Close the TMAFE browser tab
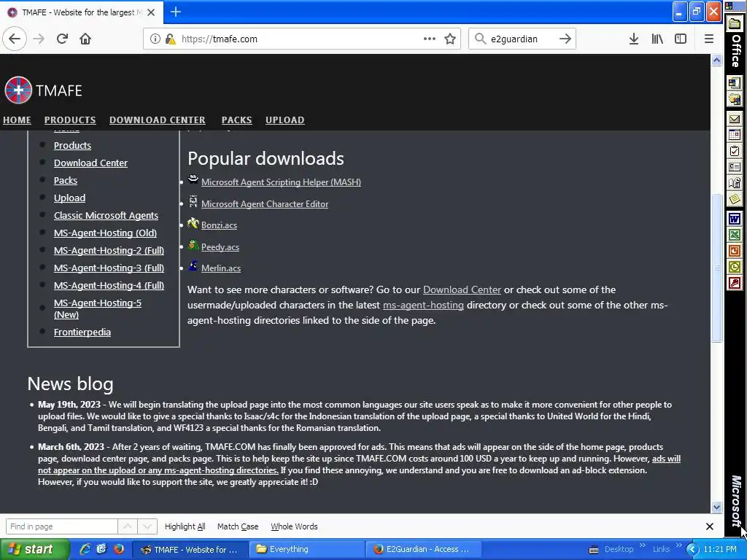Screen dimensions: 747x560 (151, 12)
